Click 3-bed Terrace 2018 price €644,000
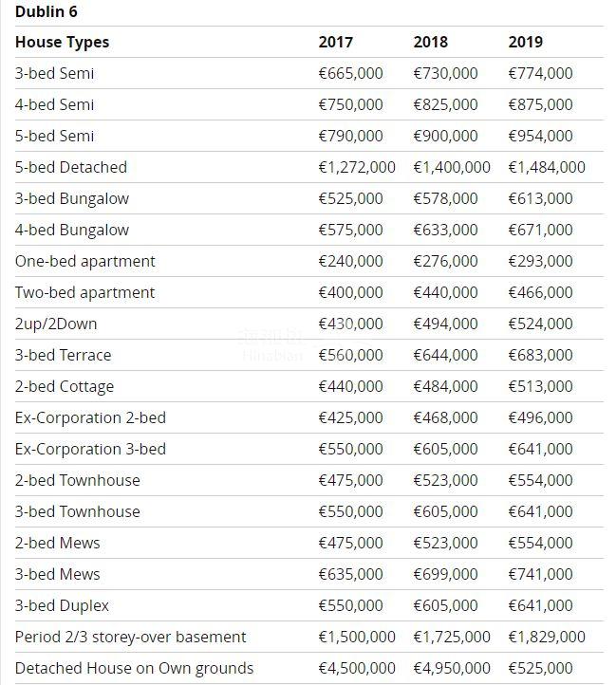Image resolution: width=616 pixels, height=685 pixels. tap(445, 355)
